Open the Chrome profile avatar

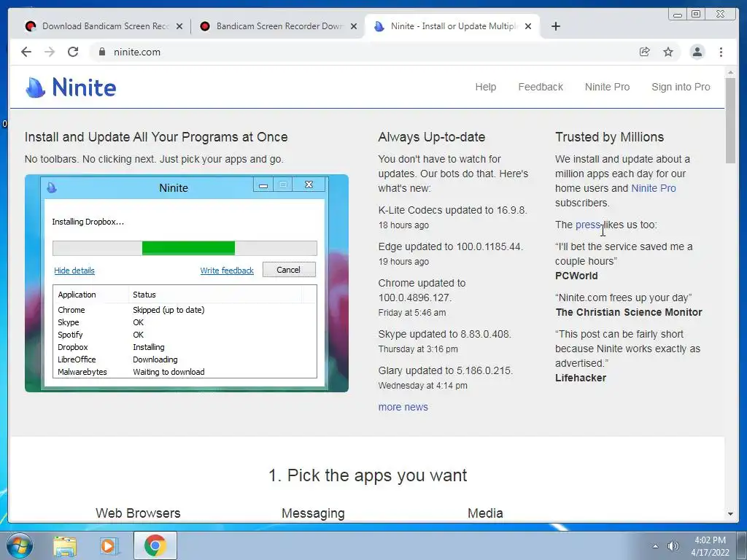[697, 52]
